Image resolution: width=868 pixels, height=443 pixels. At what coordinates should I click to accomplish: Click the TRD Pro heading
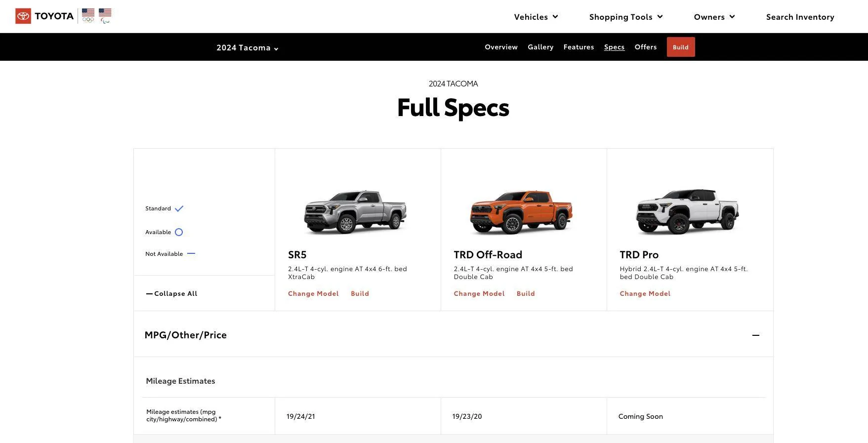[x=639, y=254]
